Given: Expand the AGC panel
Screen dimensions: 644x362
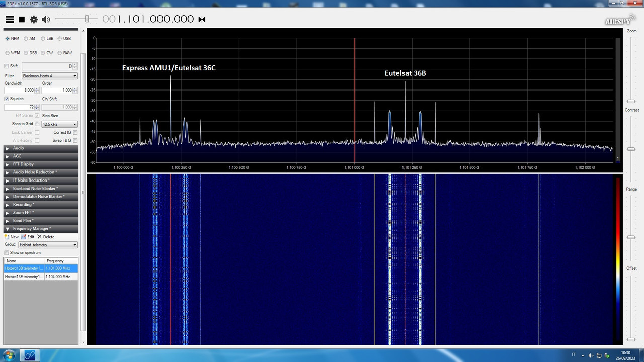Looking at the screenshot, I should click(x=40, y=156).
